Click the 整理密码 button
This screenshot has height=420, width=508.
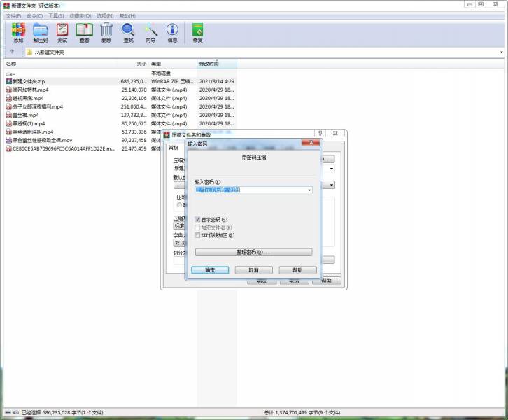pos(253,252)
